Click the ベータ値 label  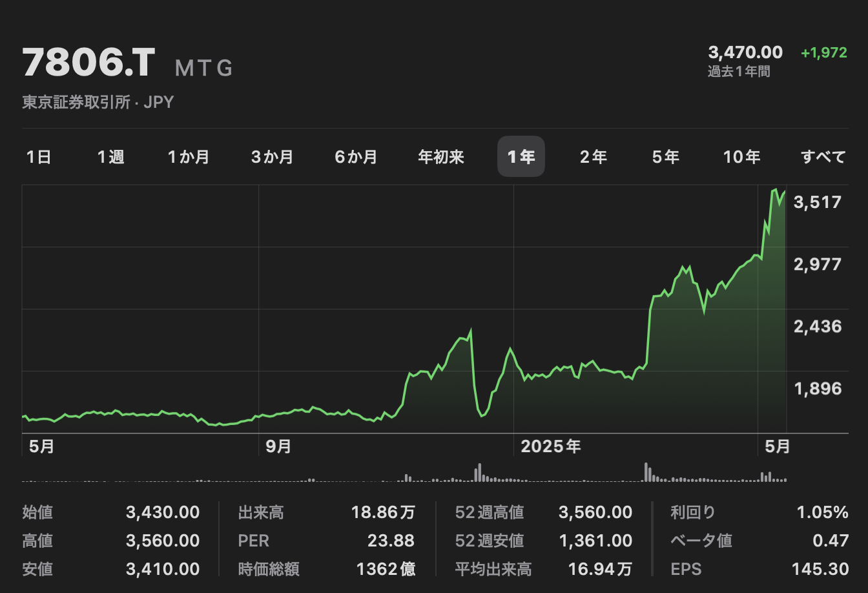point(701,541)
